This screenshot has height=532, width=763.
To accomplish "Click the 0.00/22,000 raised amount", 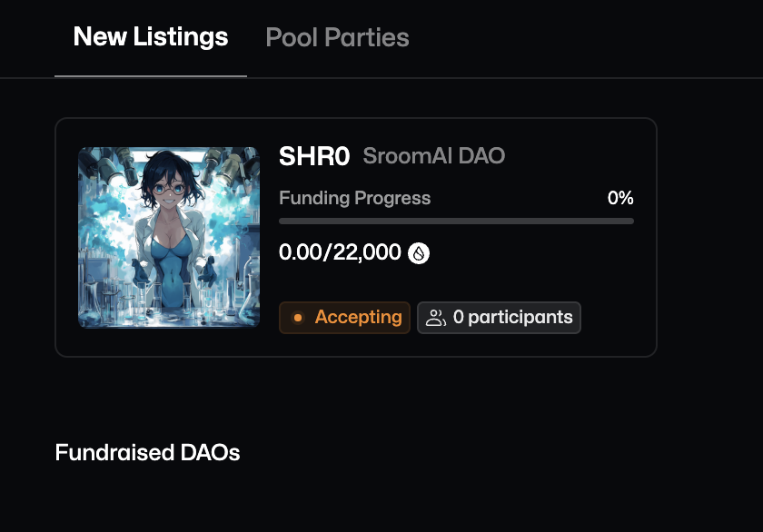I will tap(340, 252).
